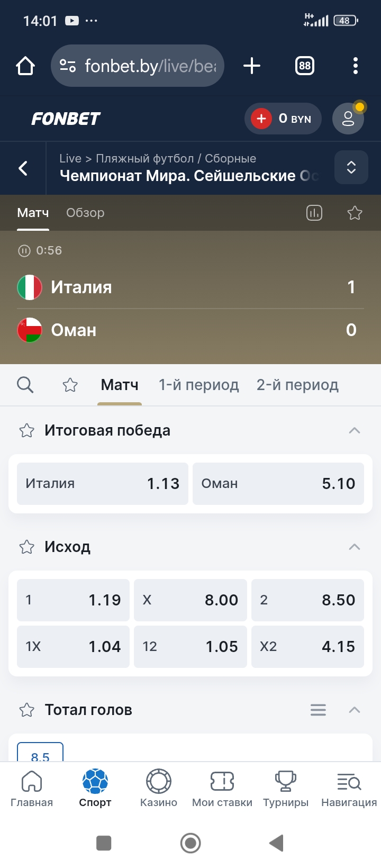381x868 pixels.
Task: Bet on Италия at 1.13
Action: [x=103, y=484]
